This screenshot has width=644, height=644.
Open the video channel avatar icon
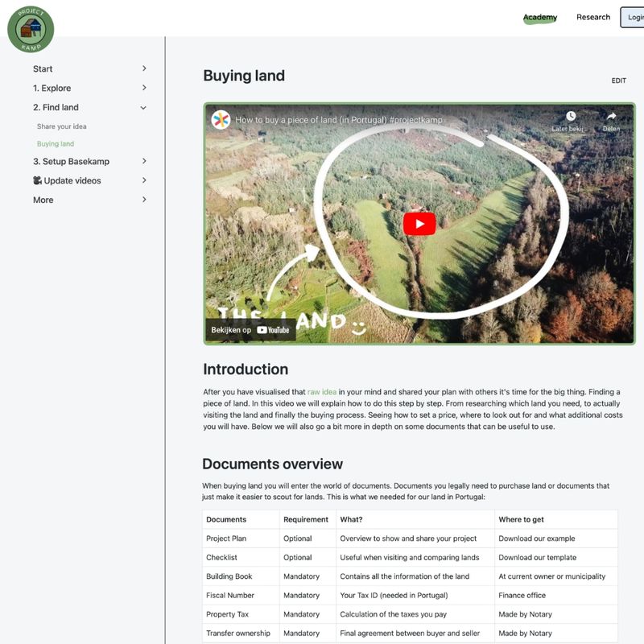click(x=221, y=120)
